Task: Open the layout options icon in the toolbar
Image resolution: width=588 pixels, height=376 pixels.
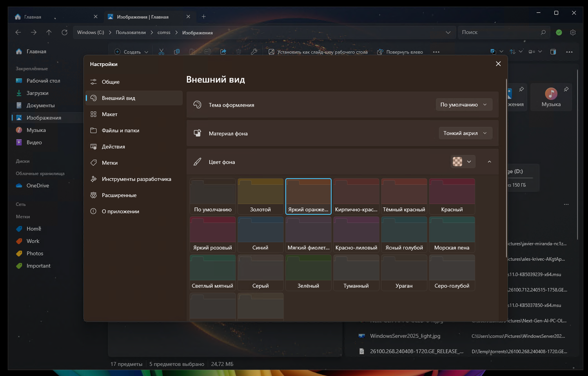Action: [x=535, y=52]
